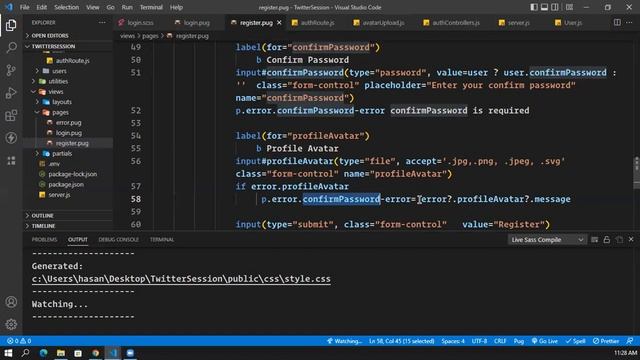Open the generated style.css path link

point(181,279)
